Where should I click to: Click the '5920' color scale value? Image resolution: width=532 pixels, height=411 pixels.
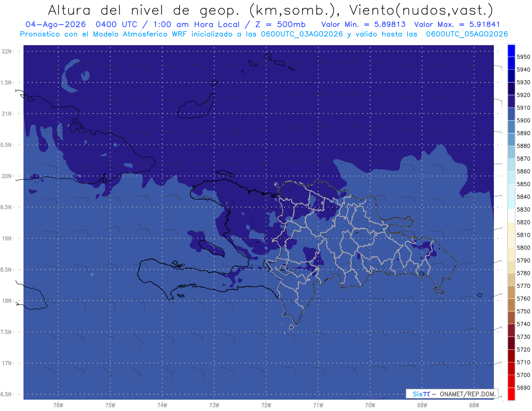[x=523, y=95]
